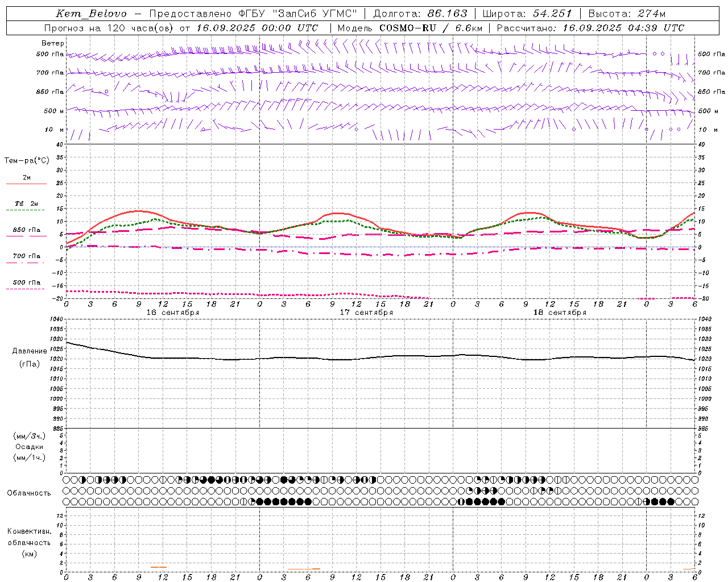Click the (гПа) unit label under Давление

(x=30, y=364)
